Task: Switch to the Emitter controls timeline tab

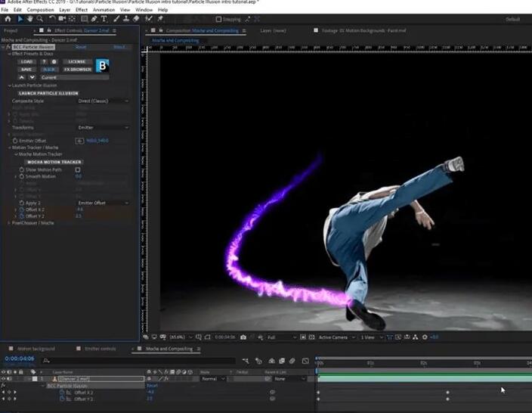Action: tap(100, 349)
